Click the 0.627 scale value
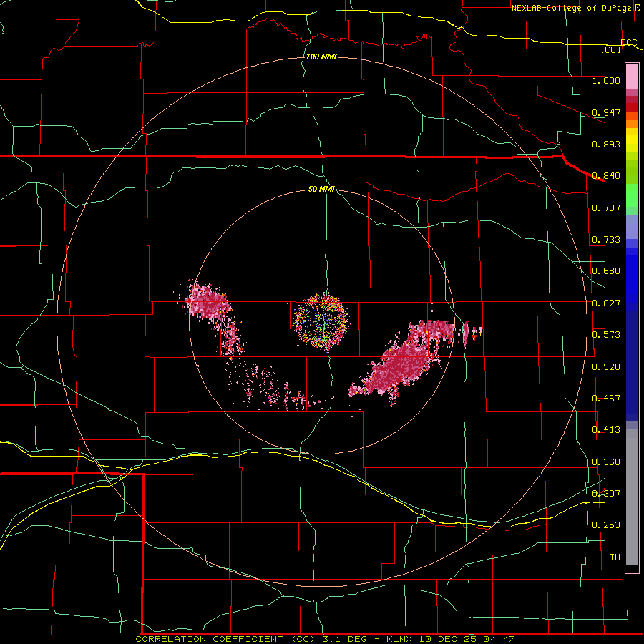 click(x=606, y=303)
